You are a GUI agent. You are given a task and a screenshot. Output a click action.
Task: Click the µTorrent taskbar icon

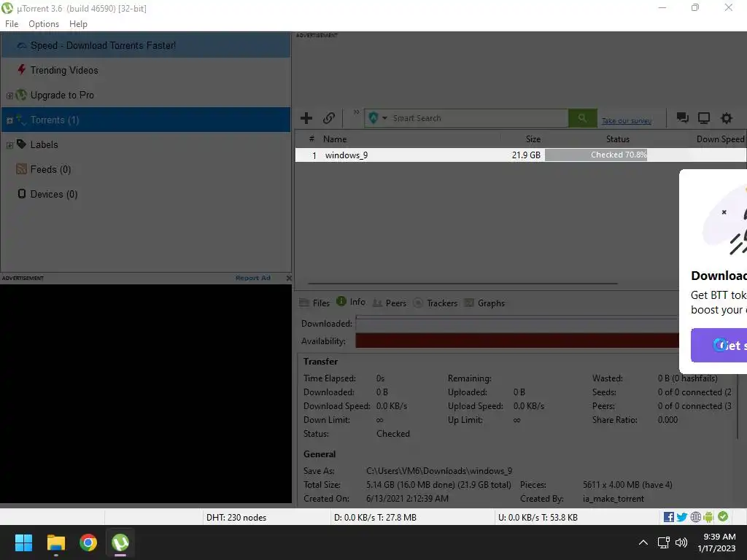point(120,542)
